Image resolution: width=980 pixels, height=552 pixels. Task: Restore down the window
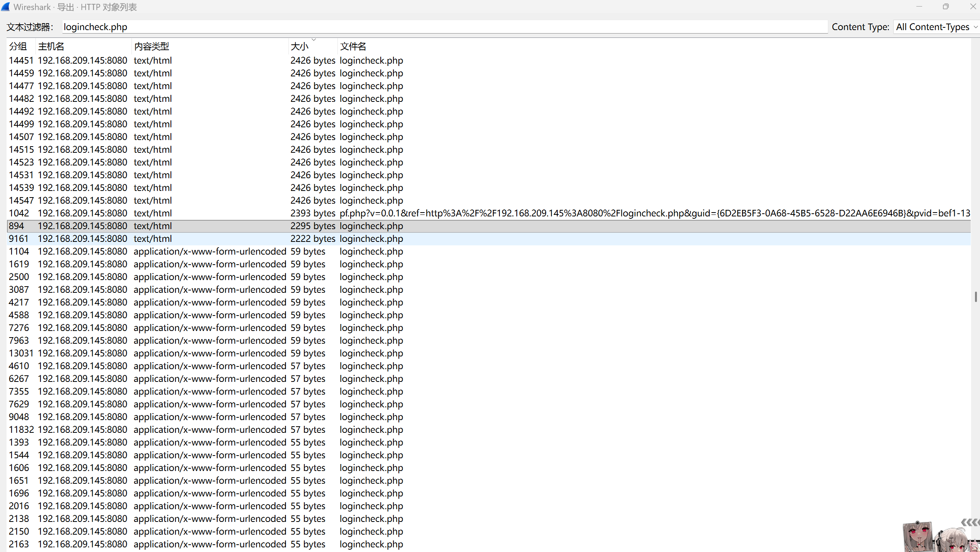945,7
